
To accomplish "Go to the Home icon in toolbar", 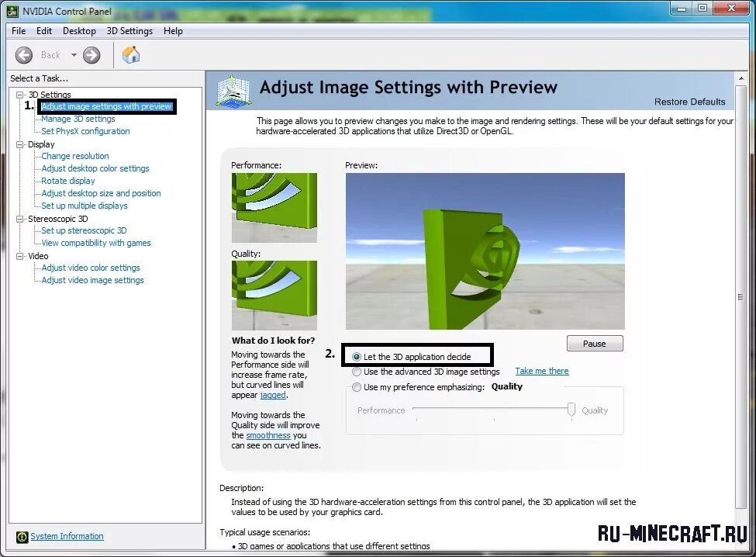I will point(131,54).
